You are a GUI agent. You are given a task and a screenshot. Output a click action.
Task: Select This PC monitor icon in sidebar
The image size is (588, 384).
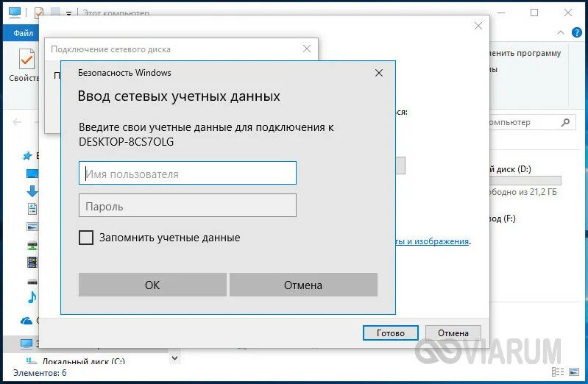coord(26,344)
